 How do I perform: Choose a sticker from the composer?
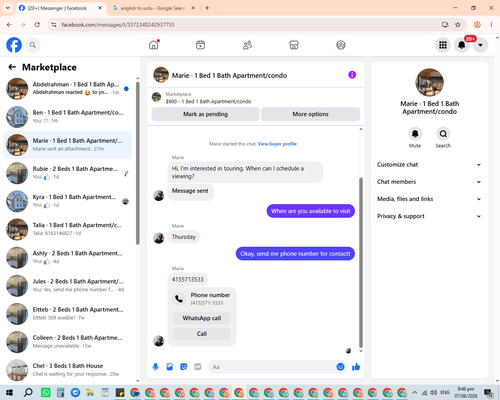click(184, 367)
